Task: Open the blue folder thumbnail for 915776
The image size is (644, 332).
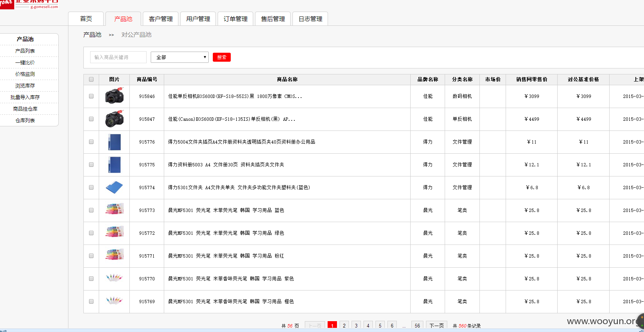Action: click(114, 142)
